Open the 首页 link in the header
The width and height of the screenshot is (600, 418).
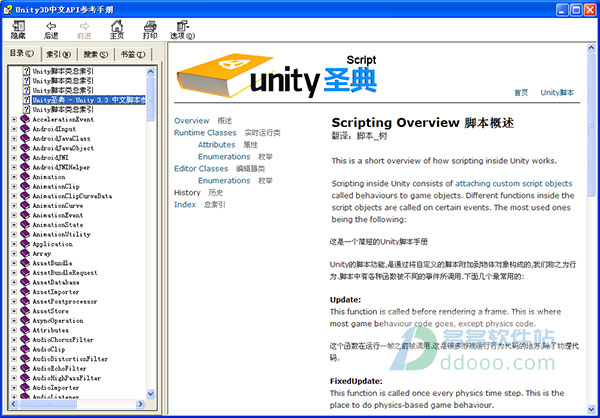(521, 93)
